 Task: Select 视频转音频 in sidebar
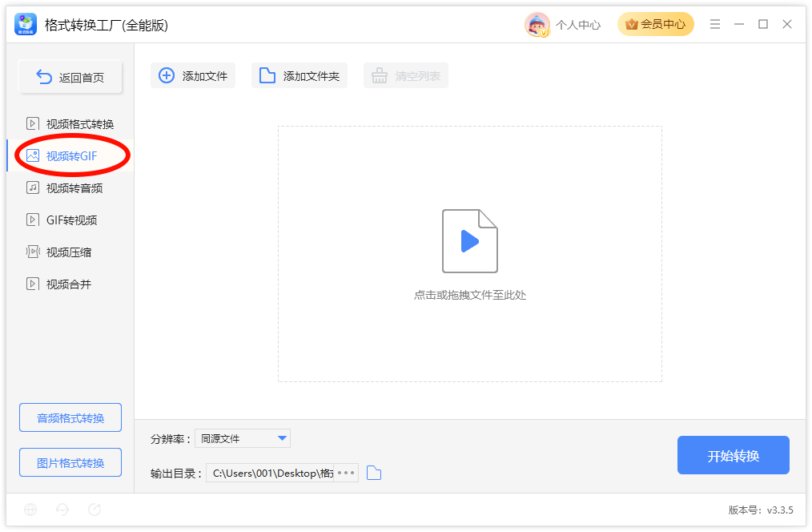coord(70,188)
